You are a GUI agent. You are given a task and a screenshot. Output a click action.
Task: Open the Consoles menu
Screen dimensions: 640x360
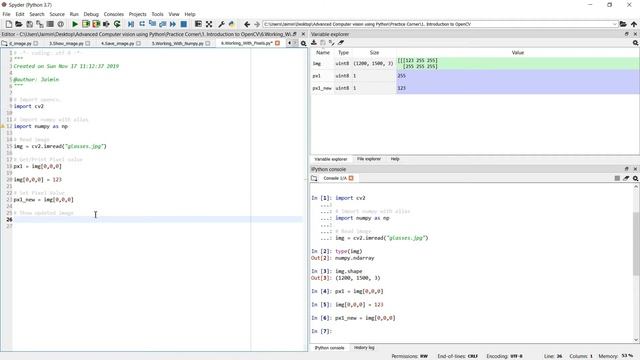(113, 14)
